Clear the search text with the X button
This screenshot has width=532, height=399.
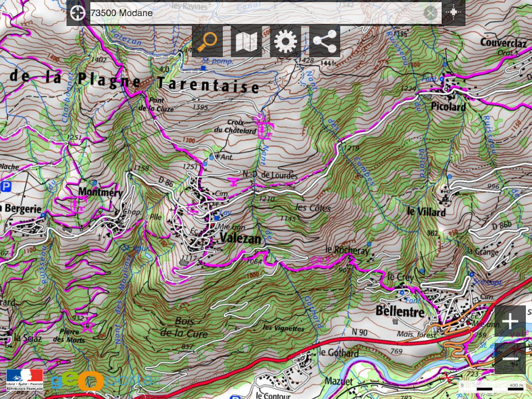pos(431,13)
